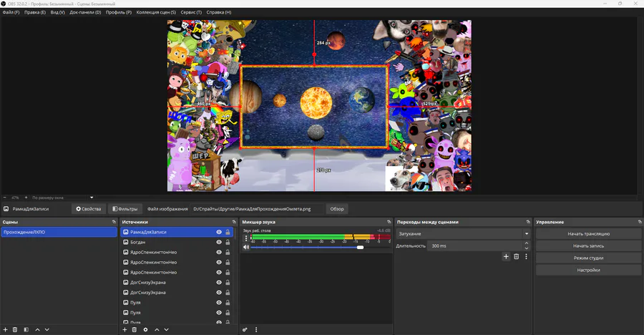Move selected source up in Источники
Image resolution: width=644 pixels, height=335 pixels.
157,330
